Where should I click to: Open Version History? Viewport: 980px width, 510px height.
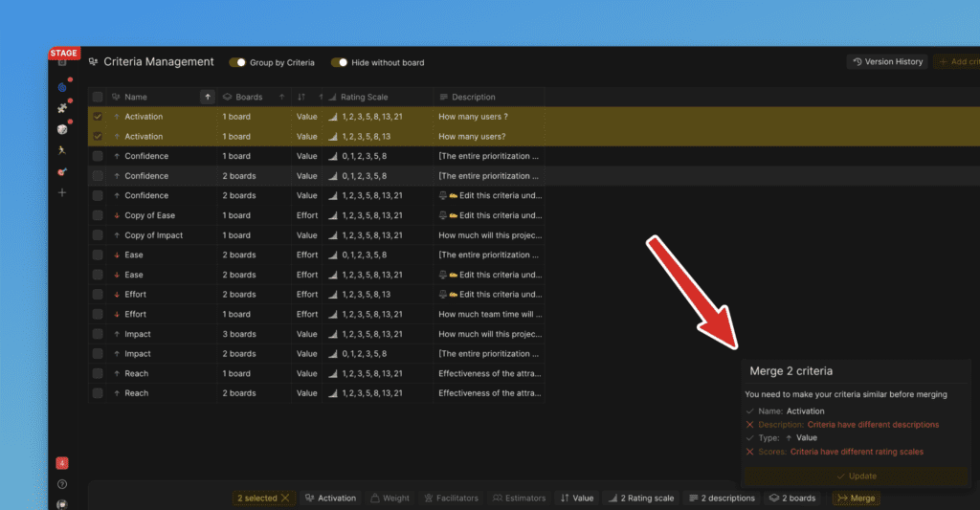pos(887,62)
